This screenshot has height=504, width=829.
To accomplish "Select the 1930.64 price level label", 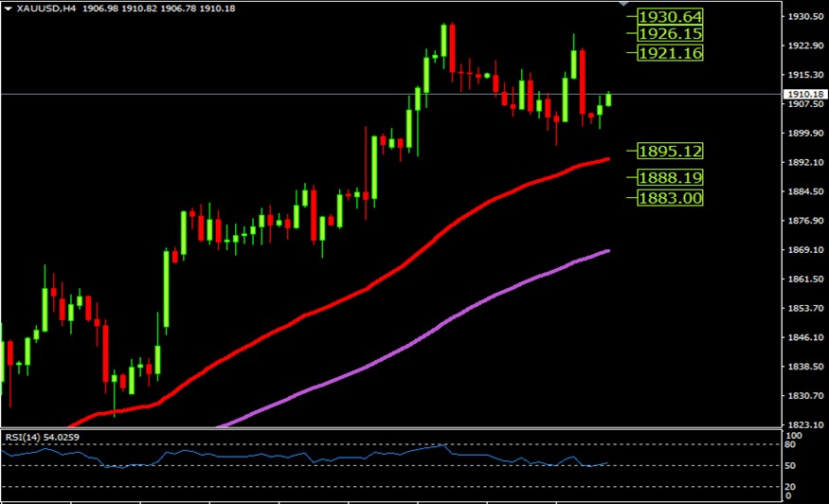I will (670, 17).
